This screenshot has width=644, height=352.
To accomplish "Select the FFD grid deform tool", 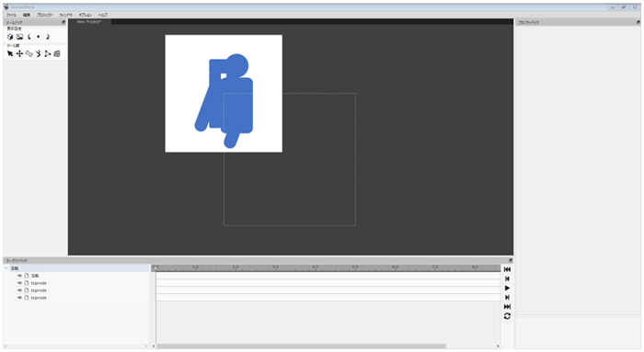I will 57,53.
